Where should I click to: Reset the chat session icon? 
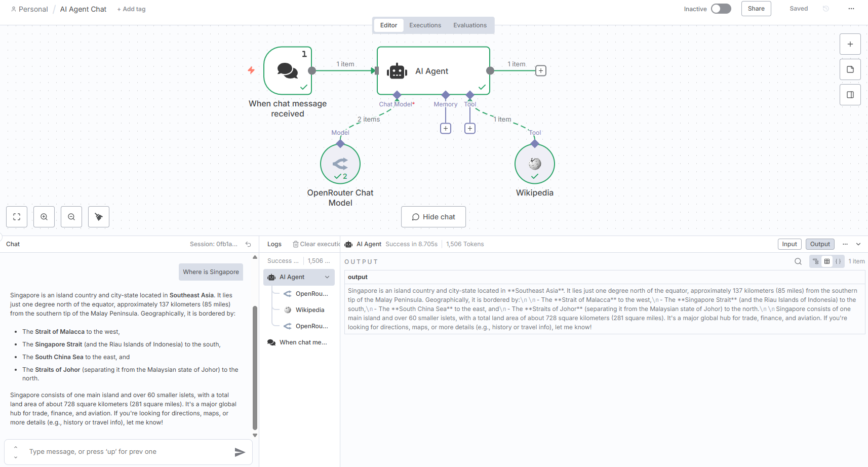click(248, 244)
